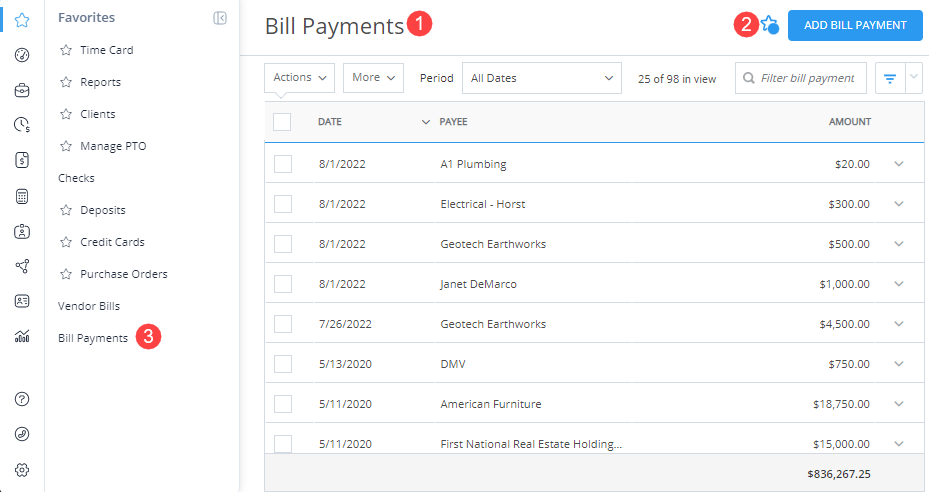
Task: Open Time Card from Favorites
Action: point(107,50)
